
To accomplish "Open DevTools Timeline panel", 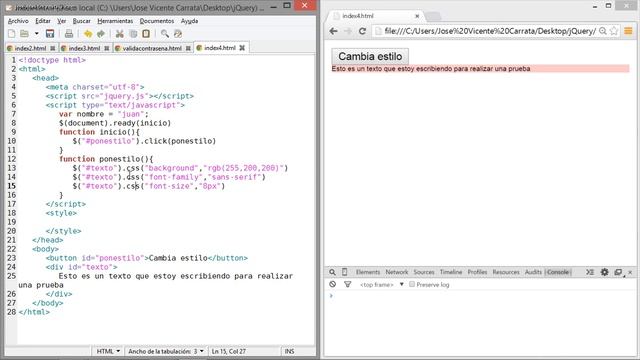I will click(x=451, y=272).
